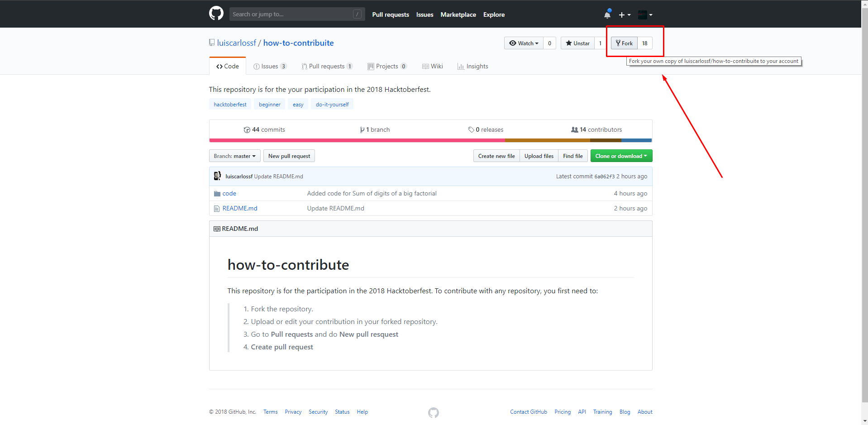This screenshot has height=425, width=868.
Task: Focus the Search or jump to field
Action: click(x=297, y=14)
